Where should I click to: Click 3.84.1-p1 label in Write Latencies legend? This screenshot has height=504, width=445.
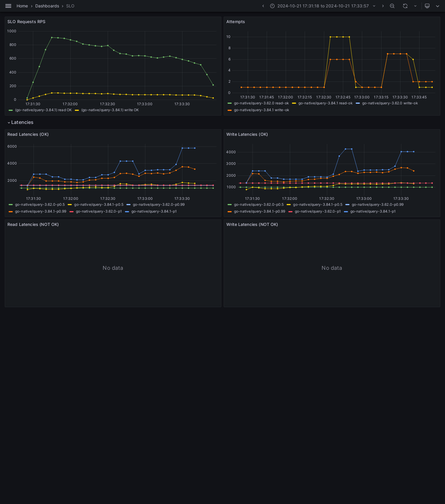tap(373, 211)
